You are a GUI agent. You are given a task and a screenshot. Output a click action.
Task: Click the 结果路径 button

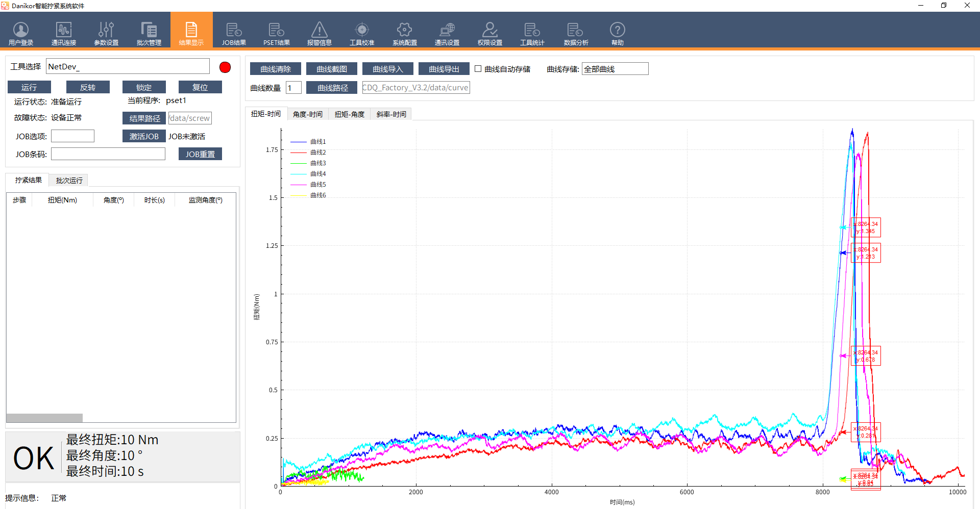point(144,118)
